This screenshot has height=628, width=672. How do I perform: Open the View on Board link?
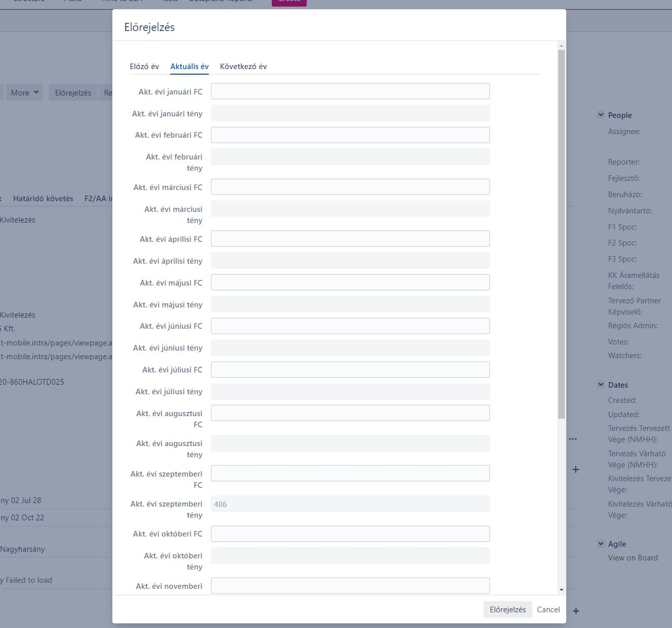[633, 558]
